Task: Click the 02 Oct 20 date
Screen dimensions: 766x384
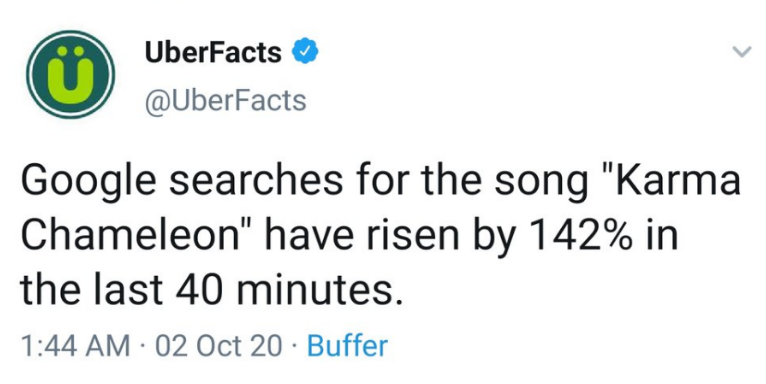Action: pos(218,346)
